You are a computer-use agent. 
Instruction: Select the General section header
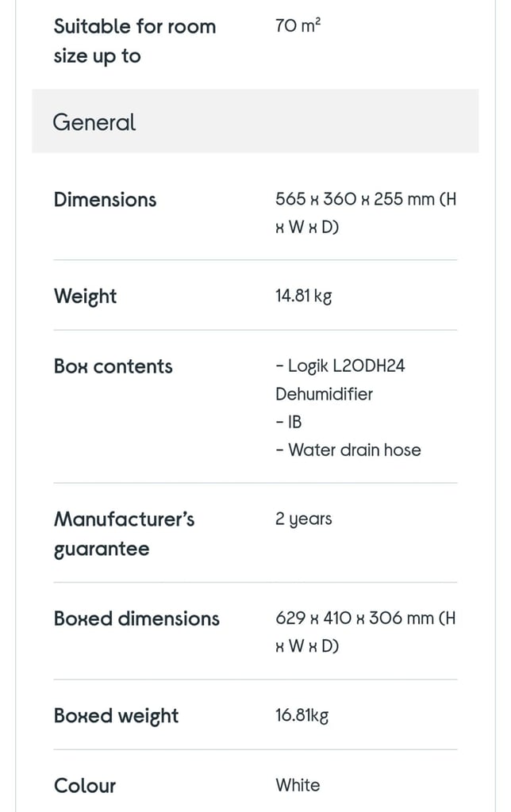(255, 121)
